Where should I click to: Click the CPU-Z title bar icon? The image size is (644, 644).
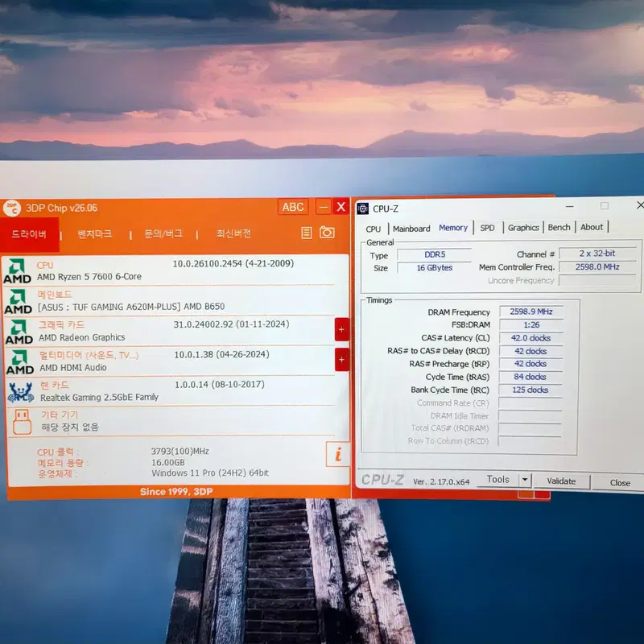(363, 208)
